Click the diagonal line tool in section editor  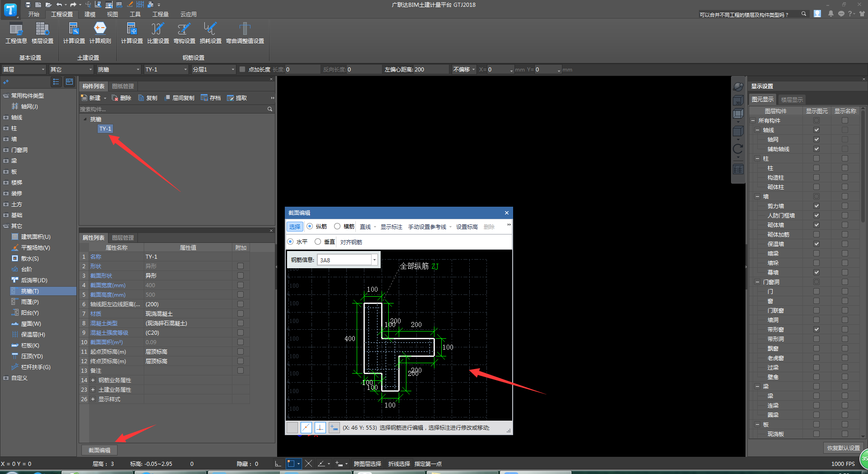pyautogui.click(x=306, y=427)
